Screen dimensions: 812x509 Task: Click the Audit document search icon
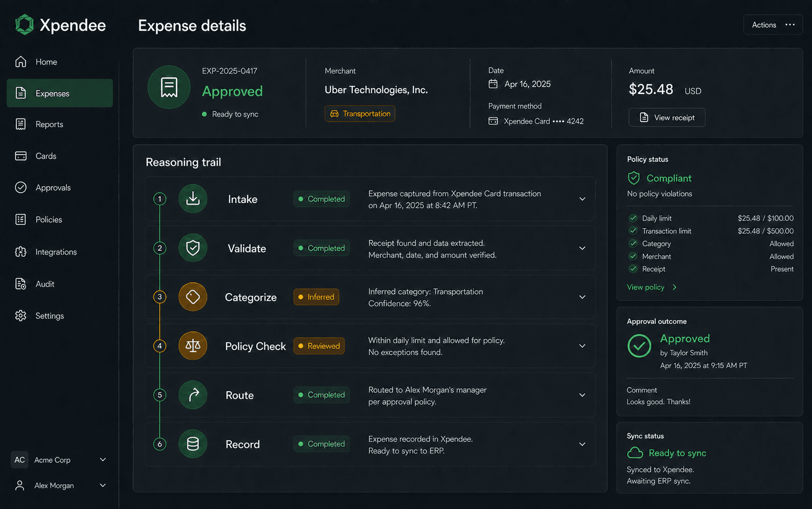21,284
